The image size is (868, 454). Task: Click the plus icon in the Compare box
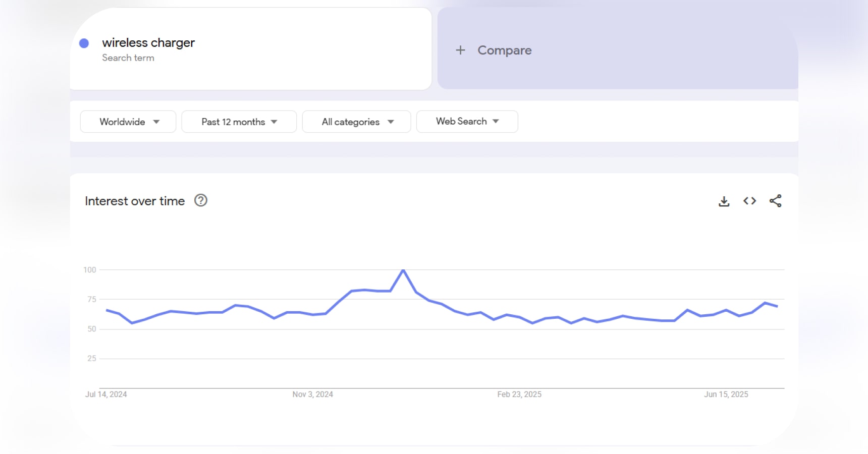[x=461, y=50]
